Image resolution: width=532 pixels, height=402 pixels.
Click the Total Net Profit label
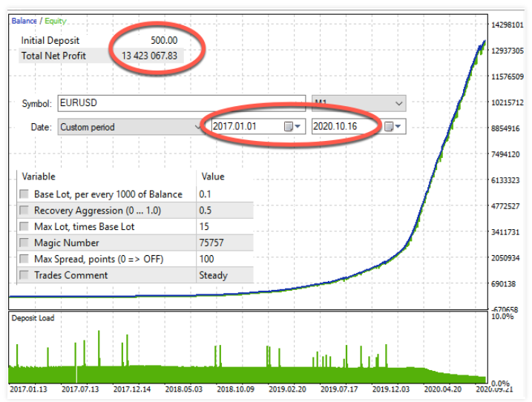coord(53,56)
